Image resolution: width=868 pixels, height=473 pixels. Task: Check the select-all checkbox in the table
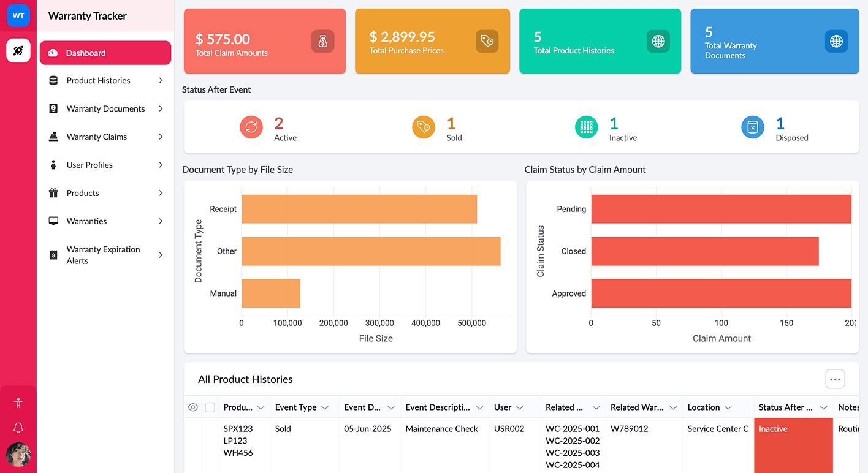pos(210,407)
